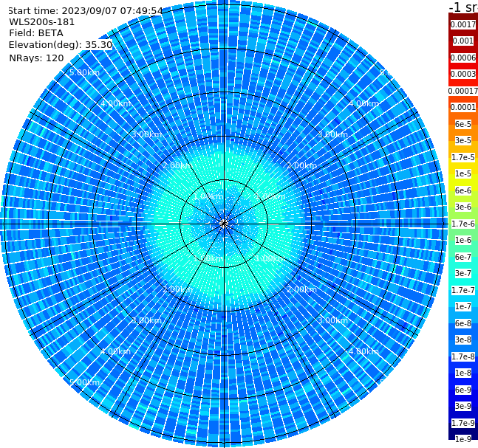Select the 3e-8 colorbar label
Viewport: 478px width, 448px height.
coord(463,340)
